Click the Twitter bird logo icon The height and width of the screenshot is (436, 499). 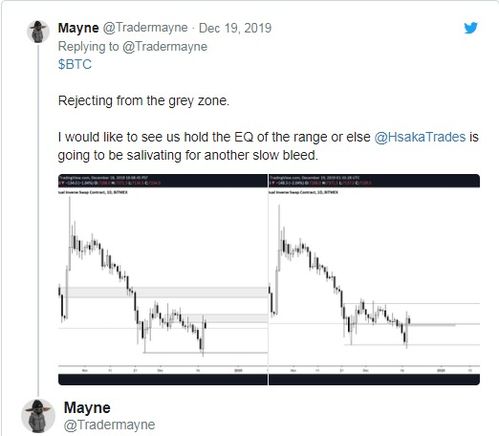[471, 28]
